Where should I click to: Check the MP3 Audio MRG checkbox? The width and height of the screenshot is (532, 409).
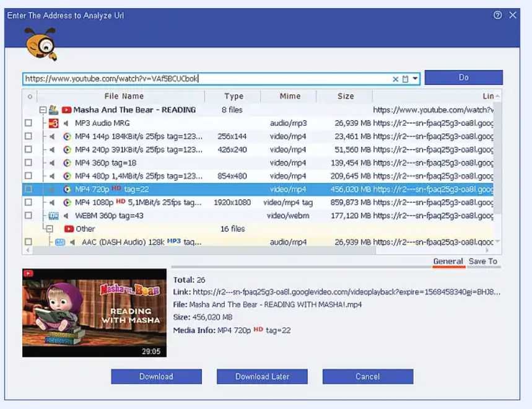pyautogui.click(x=28, y=123)
